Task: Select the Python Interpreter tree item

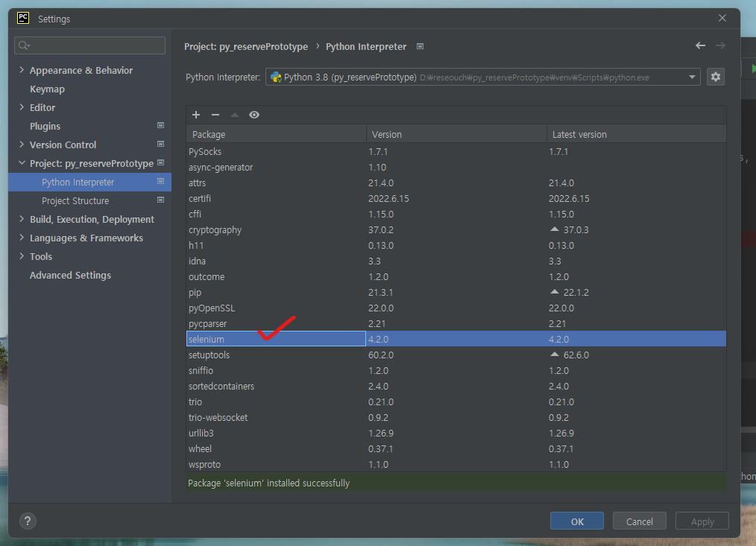Action: click(x=89, y=182)
